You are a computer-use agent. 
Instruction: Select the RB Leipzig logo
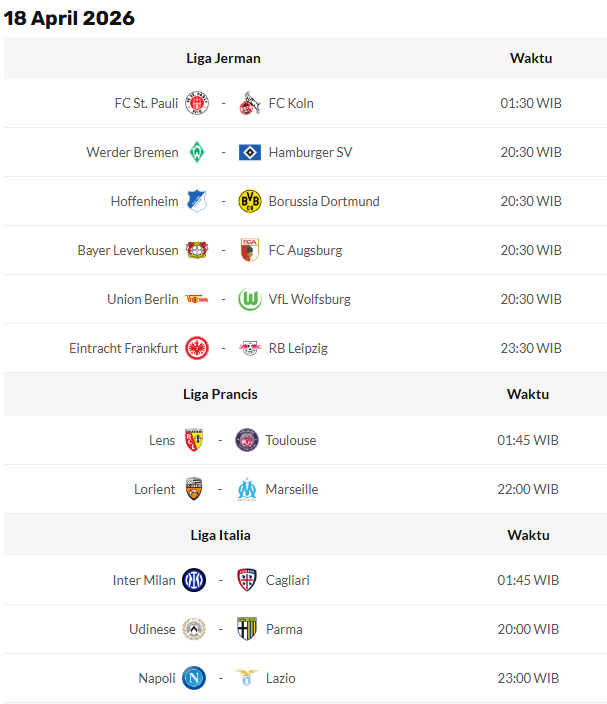(x=250, y=348)
